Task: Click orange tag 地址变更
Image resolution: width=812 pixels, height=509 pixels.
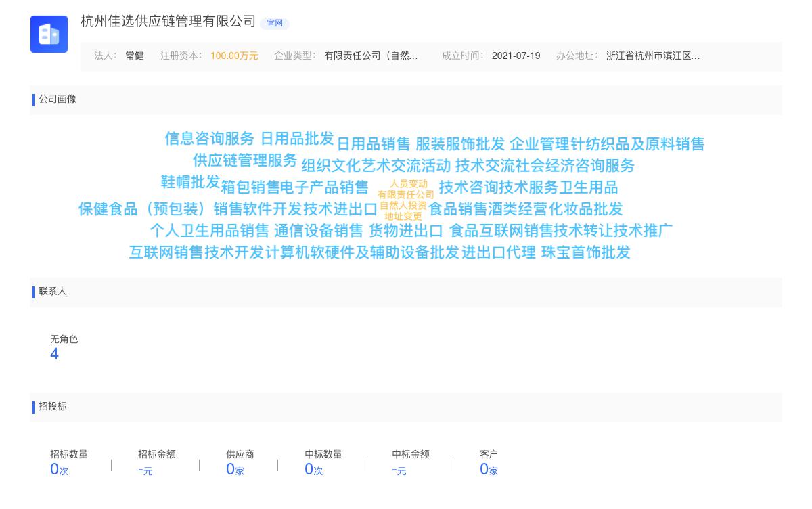Action: click(403, 217)
